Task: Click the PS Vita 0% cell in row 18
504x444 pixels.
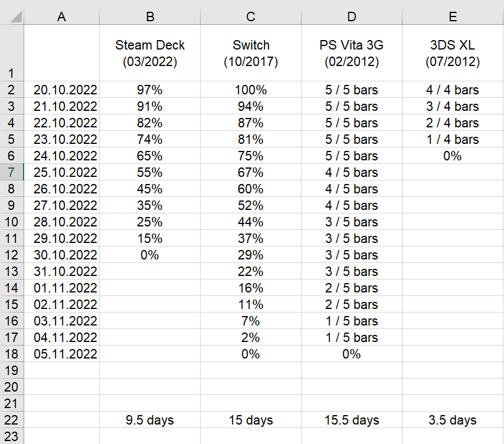Action: [x=352, y=354]
